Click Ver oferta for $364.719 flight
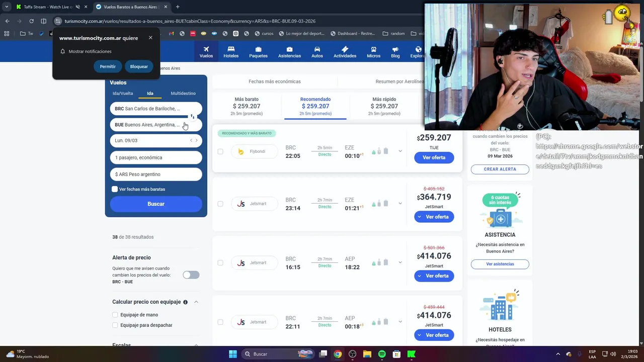The image size is (644, 362). click(x=434, y=217)
